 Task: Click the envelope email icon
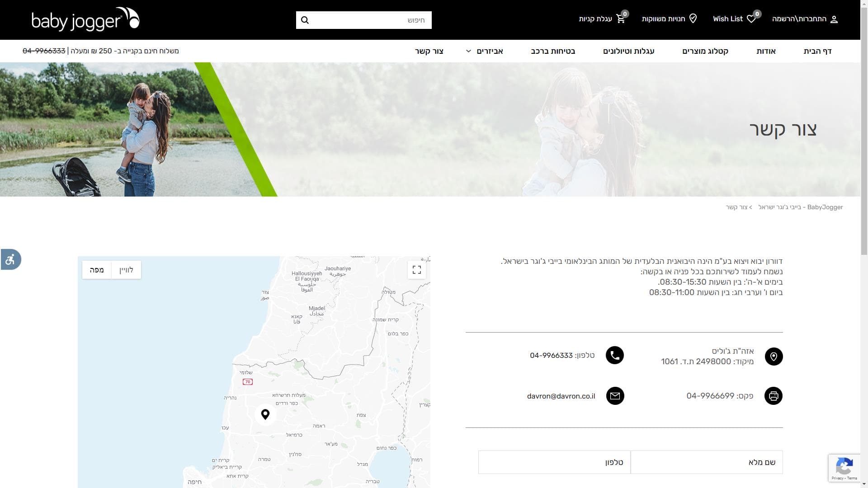point(614,396)
